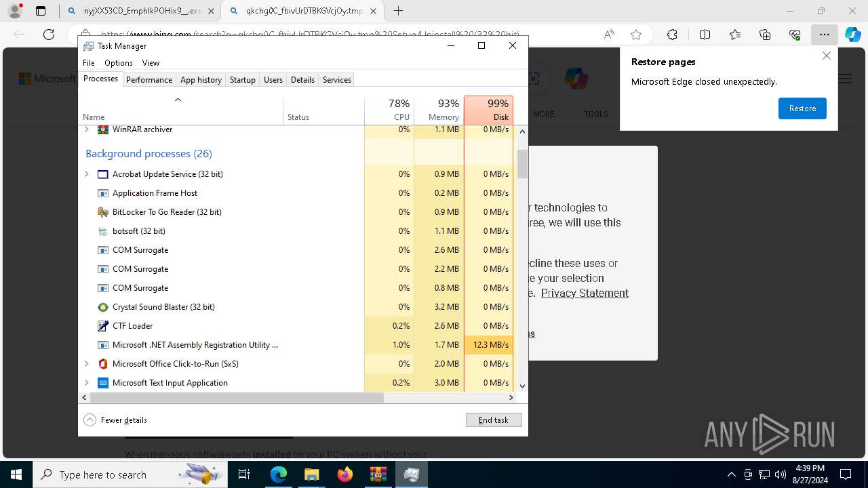
Task: Open the View menu in Task Manager
Action: point(151,63)
